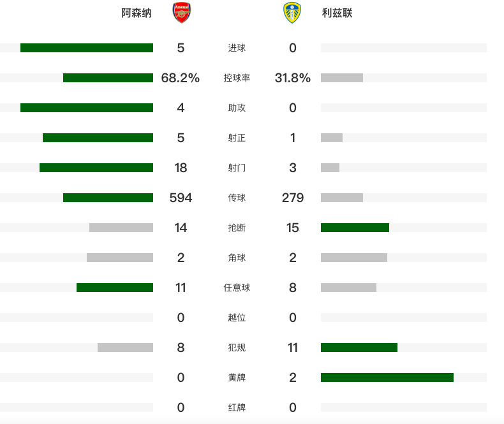Screen dimensions: 504x424
Task: Click Leeds' 31.8% possession bar
Action: coord(342,78)
